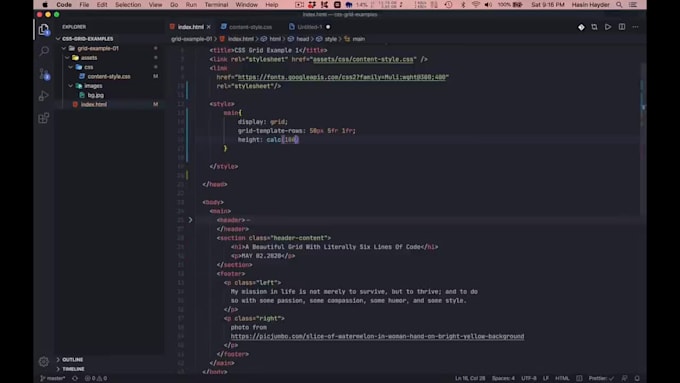
Task: Open the Edit menu
Action: [x=102, y=5]
